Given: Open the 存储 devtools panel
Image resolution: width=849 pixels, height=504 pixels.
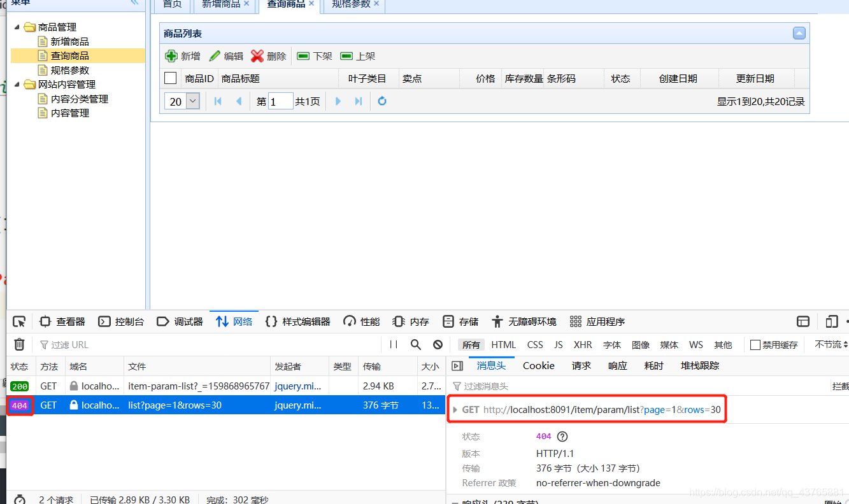Looking at the screenshot, I should [460, 321].
